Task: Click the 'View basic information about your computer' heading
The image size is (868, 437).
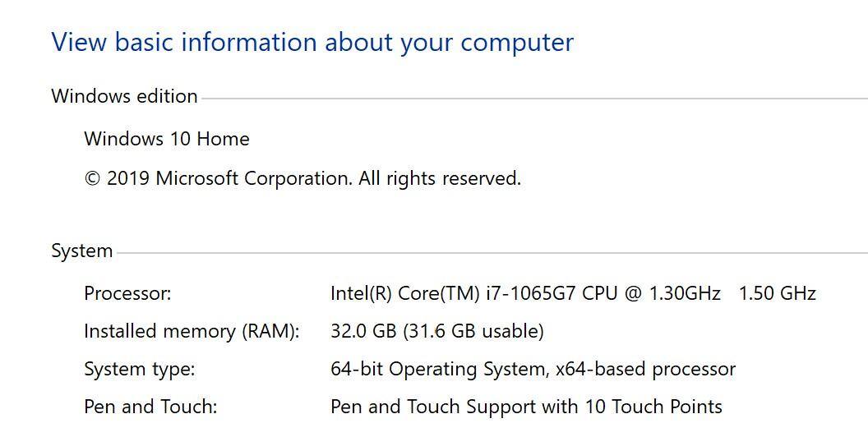Action: click(312, 43)
